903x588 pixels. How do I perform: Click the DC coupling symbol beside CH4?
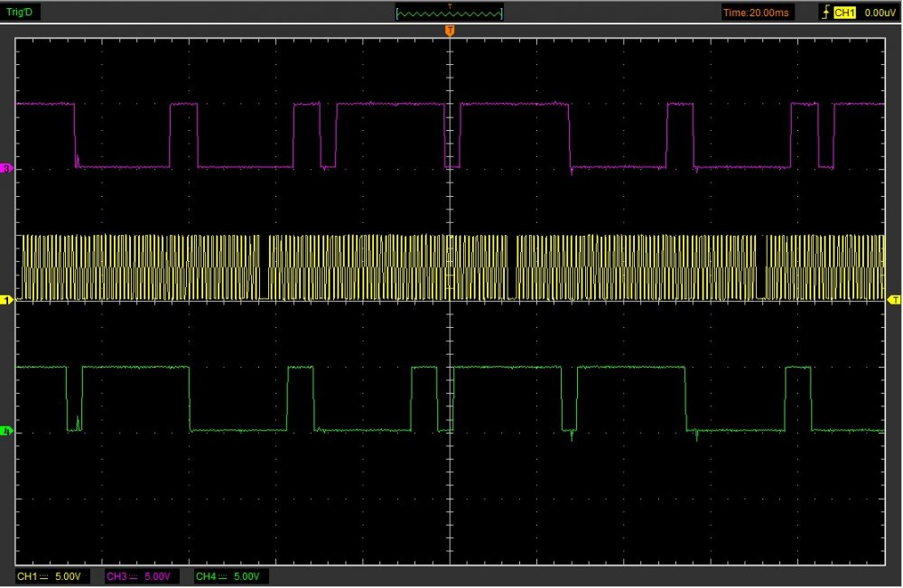222,576
